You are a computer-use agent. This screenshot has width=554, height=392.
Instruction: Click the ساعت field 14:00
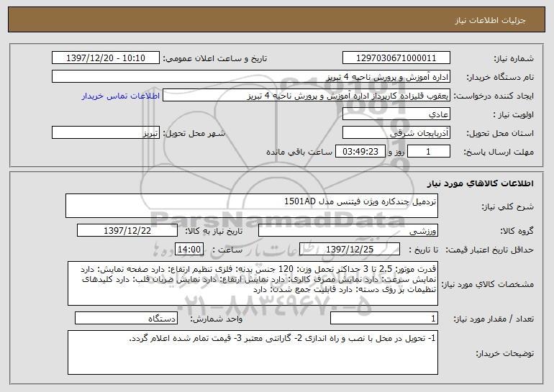click(x=189, y=249)
